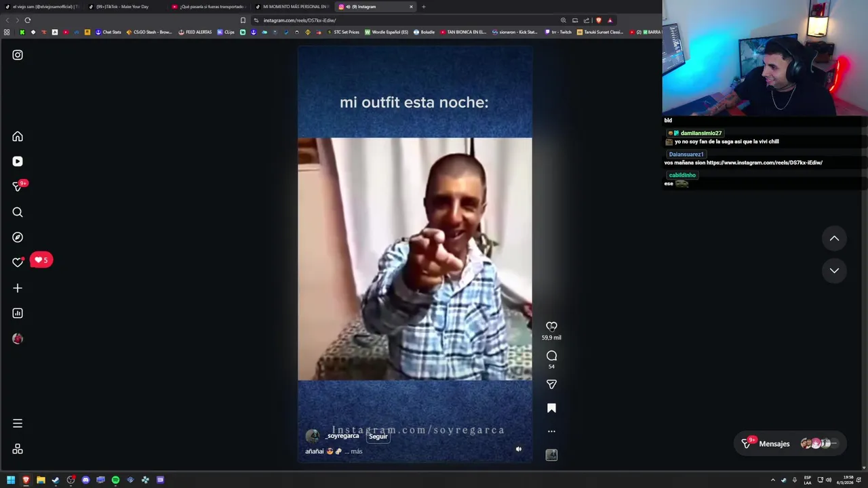Open the dashboard chart icon in sidebar
The image size is (868, 488).
pyautogui.click(x=18, y=313)
